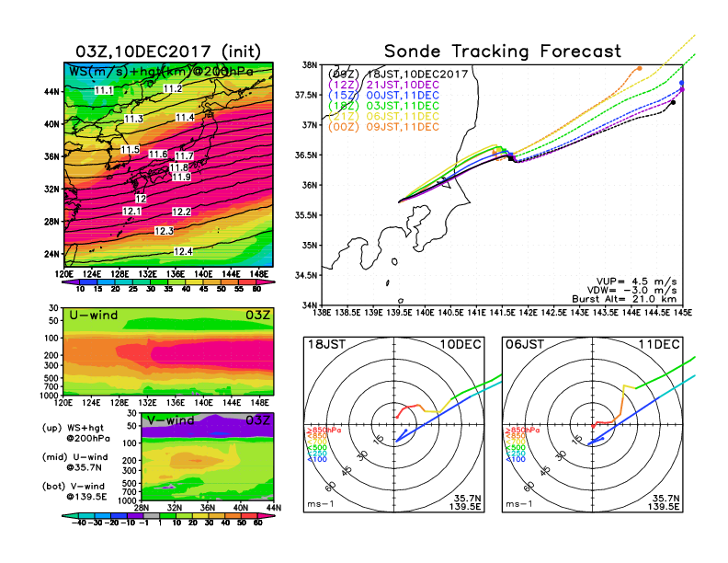728x563 pixels.
Task: Click the '24N' latitude label on the 200hPa map
Action: click(52, 254)
